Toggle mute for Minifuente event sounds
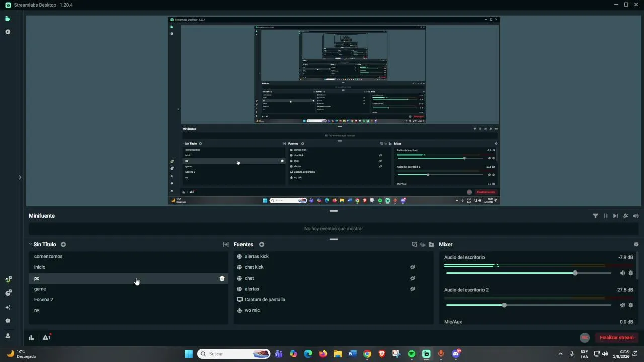 [x=636, y=216]
